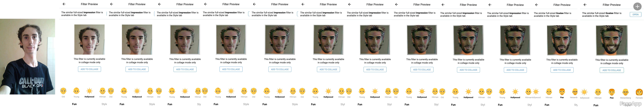Switch to Fun tab in first panel

point(74,104)
